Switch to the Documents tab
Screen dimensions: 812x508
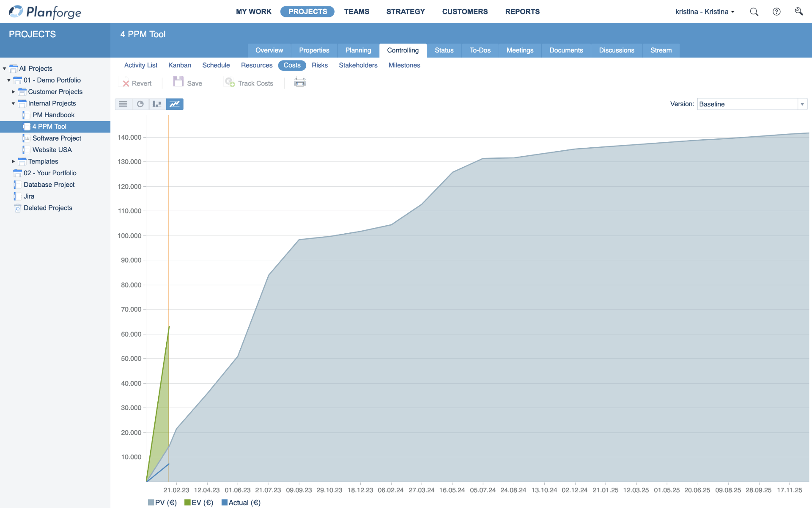tap(566, 50)
